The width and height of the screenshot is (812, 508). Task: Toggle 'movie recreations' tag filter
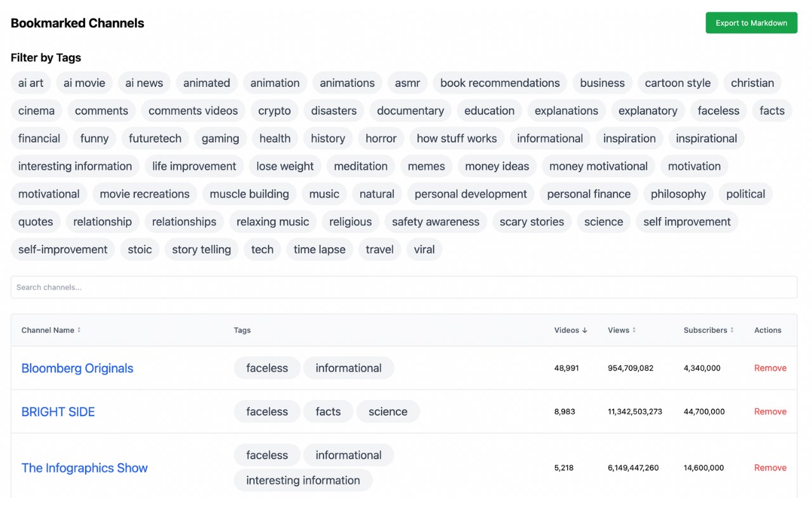coord(145,194)
